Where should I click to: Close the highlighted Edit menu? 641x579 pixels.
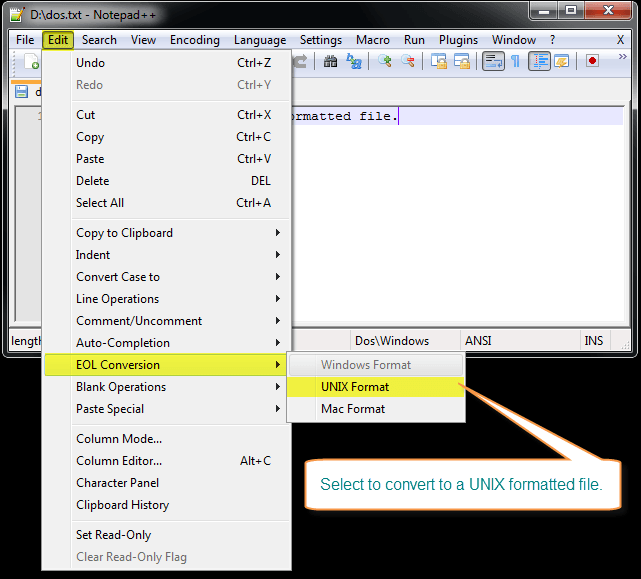pyautogui.click(x=58, y=40)
